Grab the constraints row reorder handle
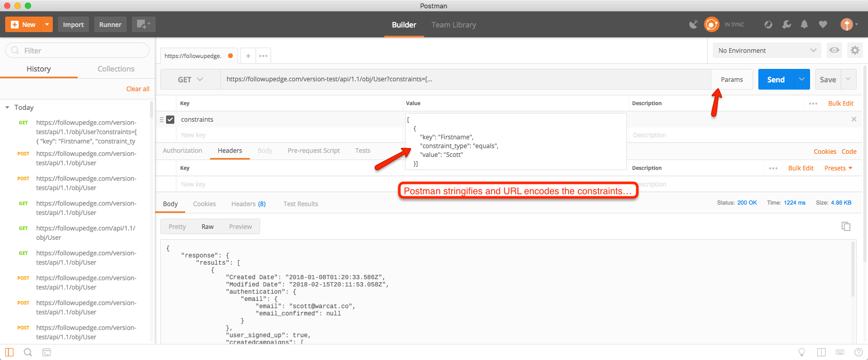This screenshot has height=360, width=868. [161, 120]
